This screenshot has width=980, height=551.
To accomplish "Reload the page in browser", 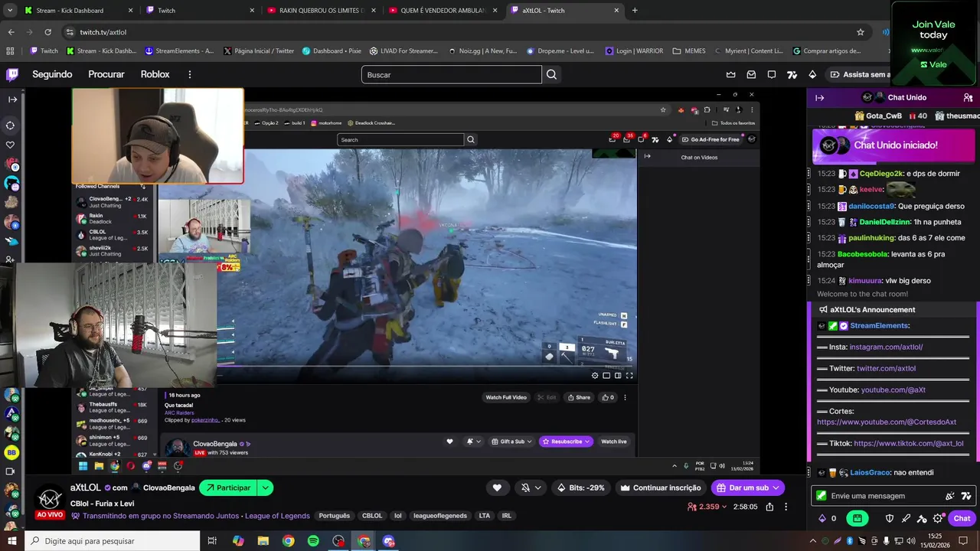I will pyautogui.click(x=47, y=32).
